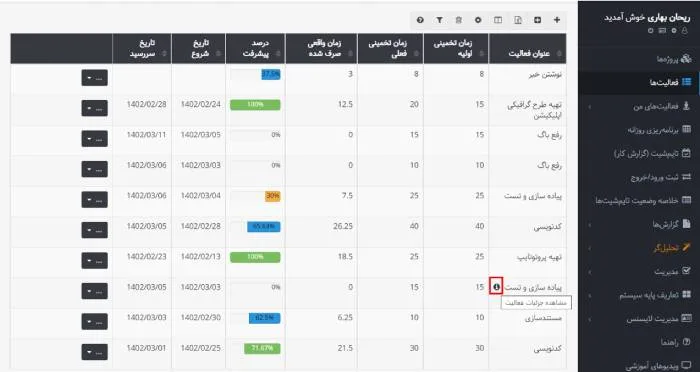Click the ریحان بهاری welcome user name

[x=669, y=18]
